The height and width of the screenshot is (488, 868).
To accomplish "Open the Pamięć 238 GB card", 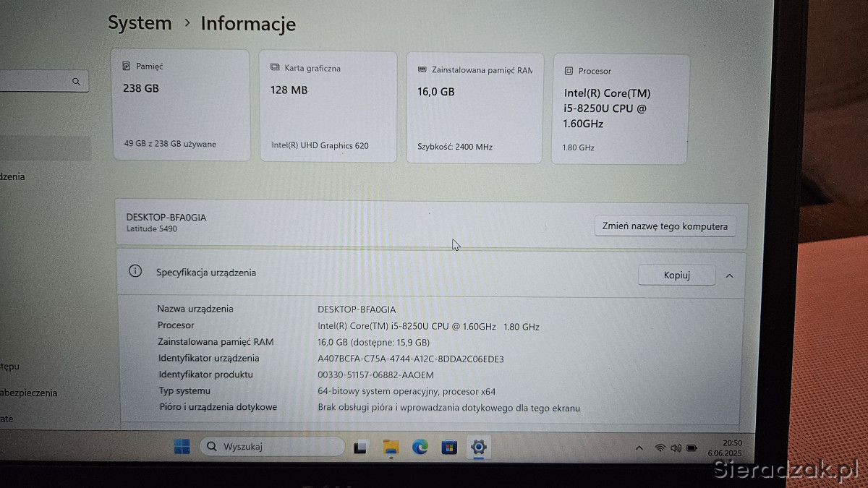I will coord(181,105).
